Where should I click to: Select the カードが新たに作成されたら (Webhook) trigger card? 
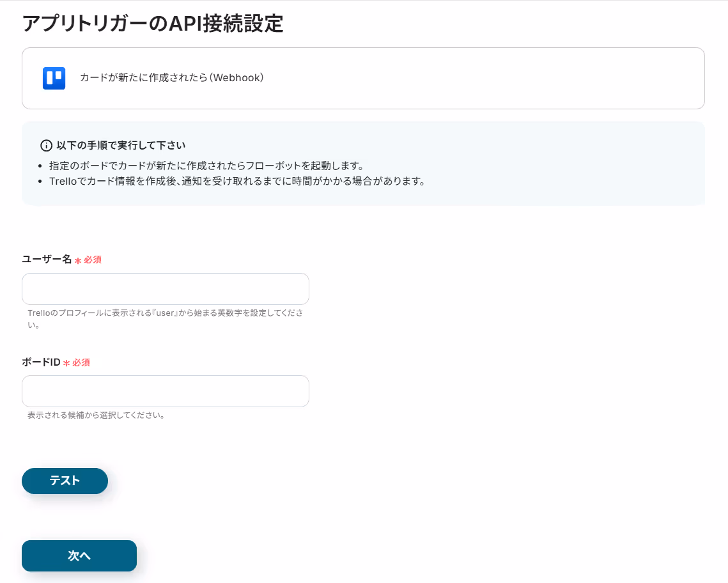click(x=363, y=79)
